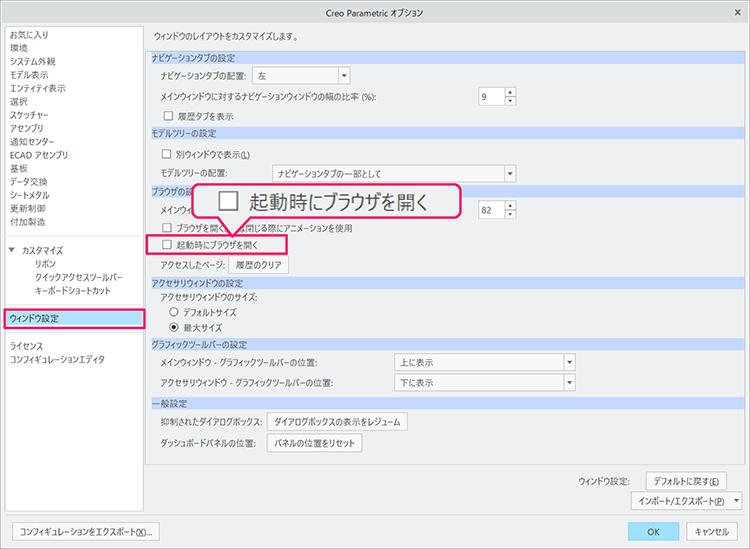Screen dimensions: 750x549
Task: Select デフォルトサイズ radio button
Action: pos(174,312)
